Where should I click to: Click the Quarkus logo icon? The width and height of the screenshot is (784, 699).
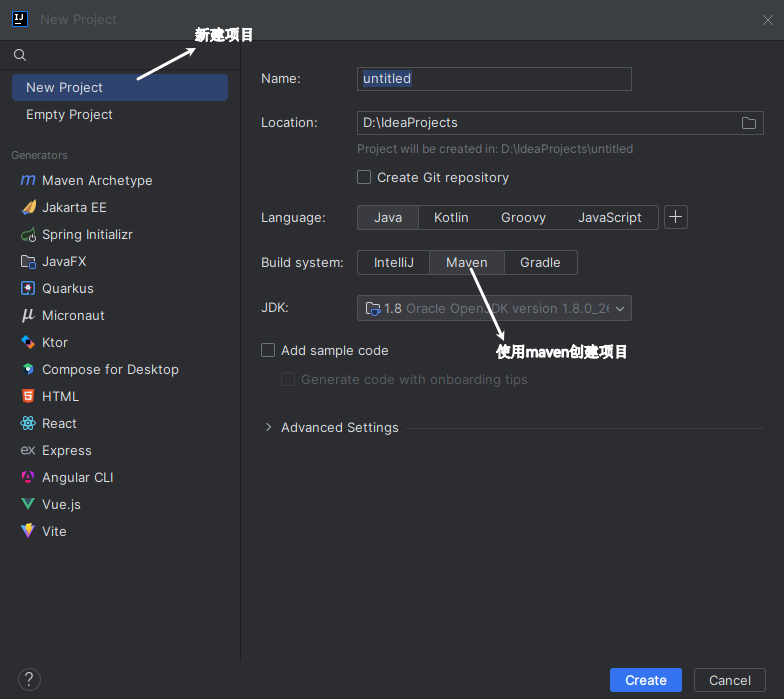coord(28,288)
